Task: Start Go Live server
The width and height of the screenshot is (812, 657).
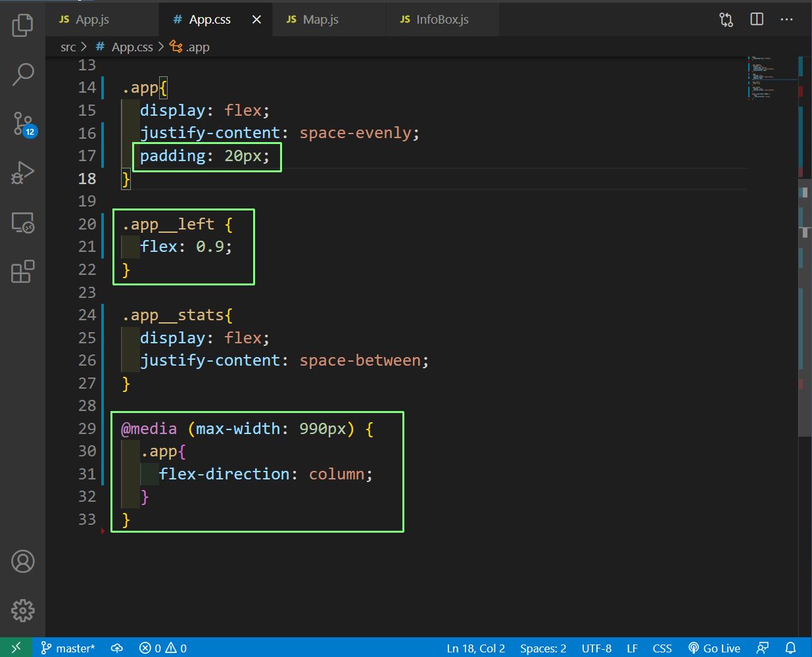Action: coord(714,648)
